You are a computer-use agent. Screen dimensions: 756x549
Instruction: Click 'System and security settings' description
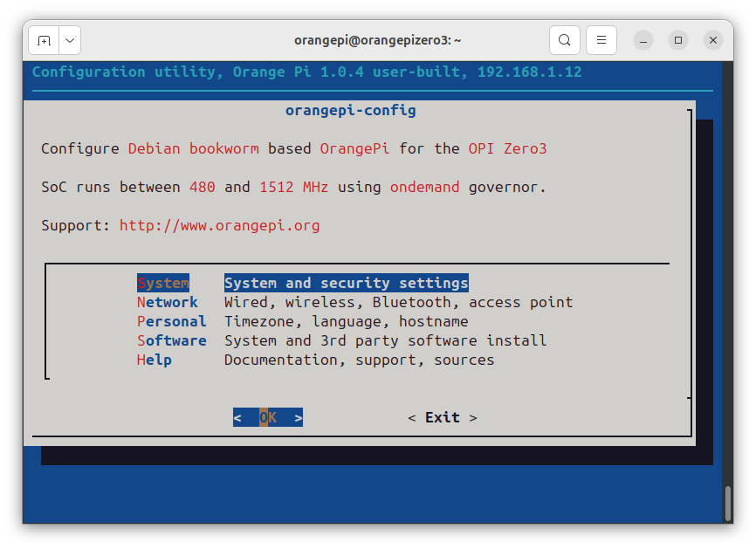coord(347,283)
